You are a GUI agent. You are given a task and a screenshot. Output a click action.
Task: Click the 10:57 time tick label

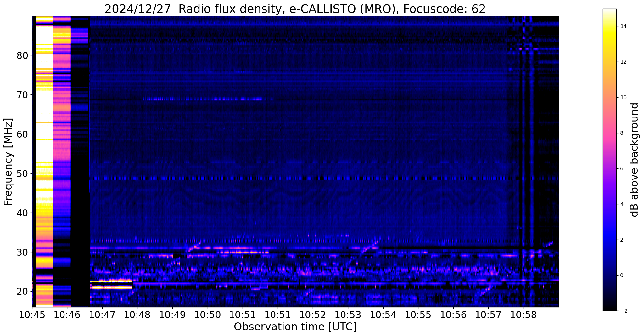pos(488,315)
